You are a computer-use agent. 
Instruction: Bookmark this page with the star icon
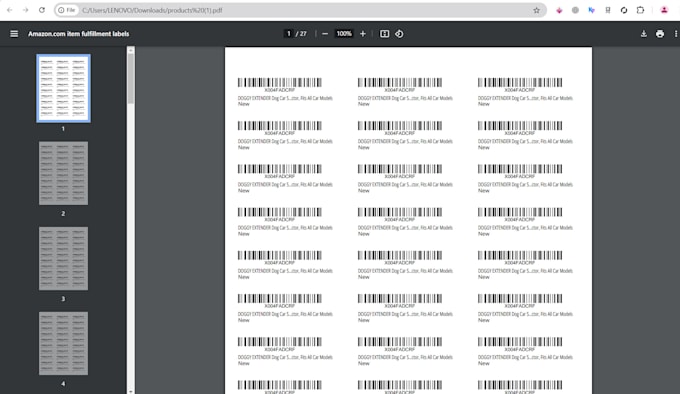[536, 10]
